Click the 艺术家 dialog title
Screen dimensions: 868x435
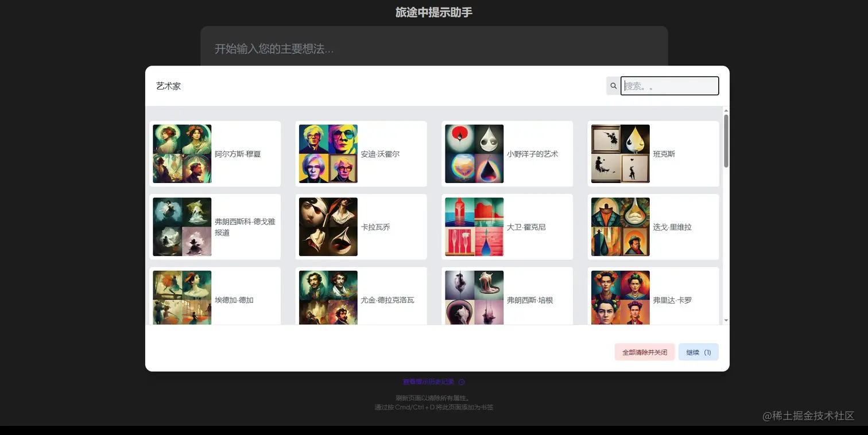(168, 86)
